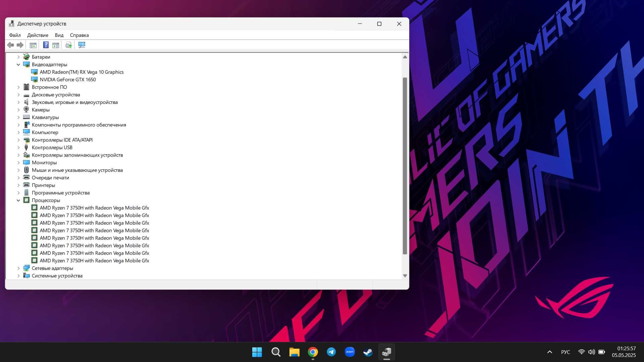The height and width of the screenshot is (362, 644).
Task: Expand the Очереди печати node
Action: click(x=18, y=178)
